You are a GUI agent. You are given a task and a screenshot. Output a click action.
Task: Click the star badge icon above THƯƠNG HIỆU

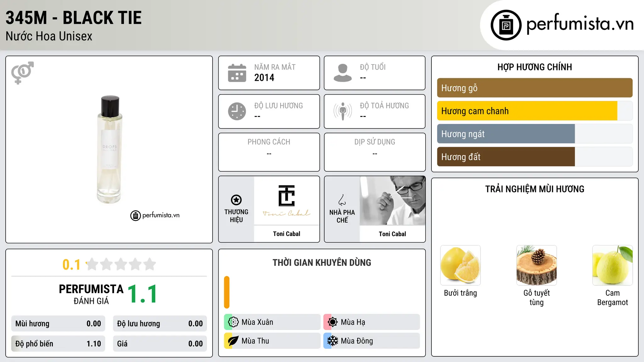pos(236,200)
